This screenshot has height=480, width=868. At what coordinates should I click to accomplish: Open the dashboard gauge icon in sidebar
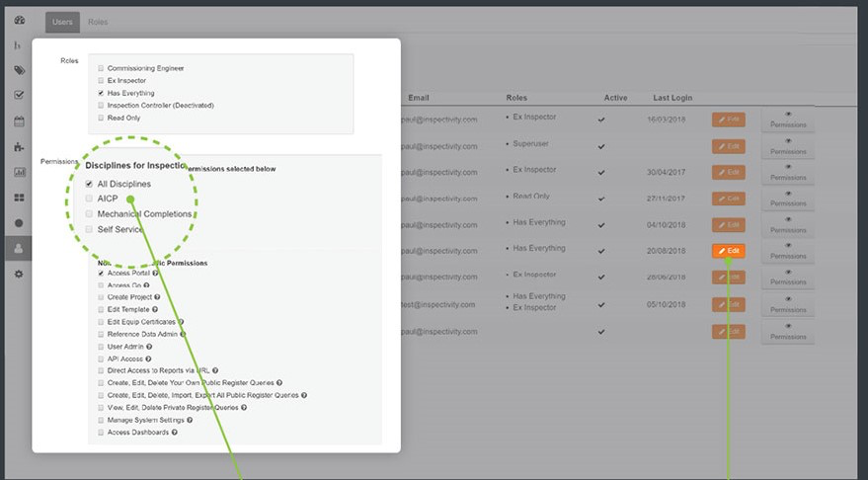[20, 20]
